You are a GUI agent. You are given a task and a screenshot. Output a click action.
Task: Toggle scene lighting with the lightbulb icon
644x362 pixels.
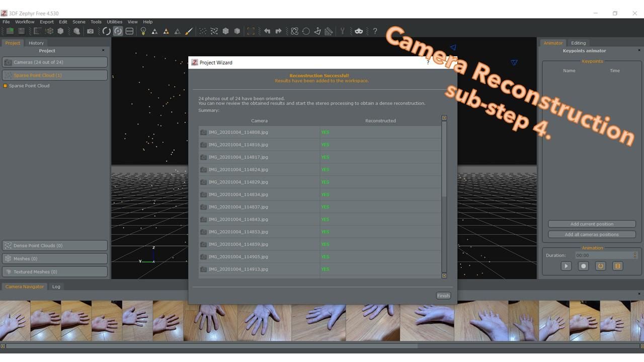(x=143, y=31)
